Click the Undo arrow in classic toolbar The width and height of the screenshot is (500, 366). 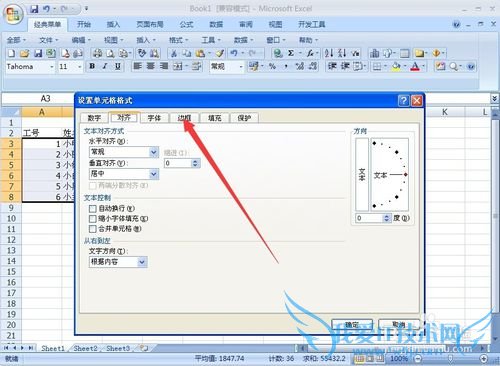[x=234, y=53]
